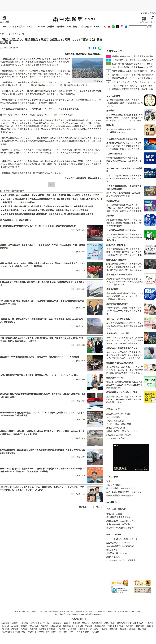Click the search magnifier button

150,27
